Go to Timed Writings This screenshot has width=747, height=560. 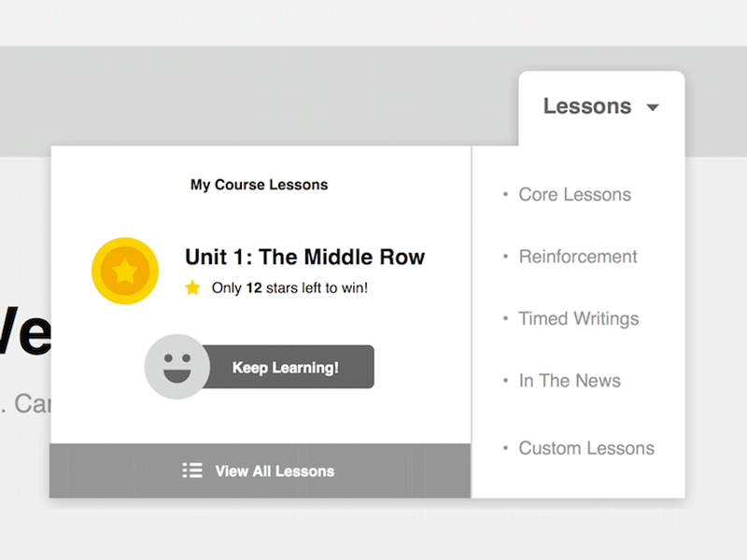tap(579, 318)
